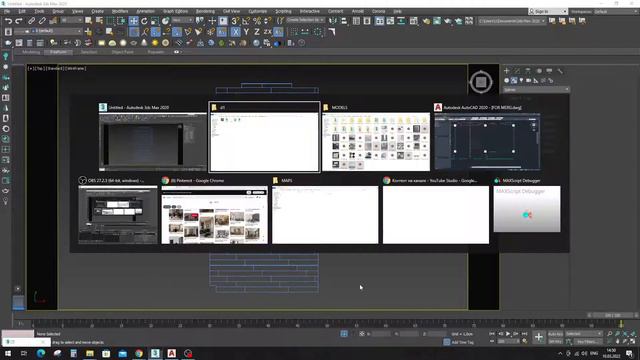Screen dimensions: 640x360
Task: Activate Select and Move tool
Action: pos(133,20)
